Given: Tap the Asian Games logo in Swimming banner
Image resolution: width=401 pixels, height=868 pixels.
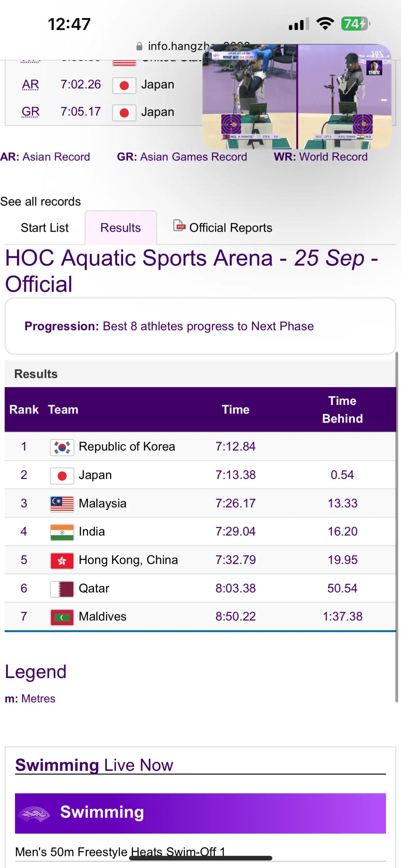Looking at the screenshot, I should (34, 813).
